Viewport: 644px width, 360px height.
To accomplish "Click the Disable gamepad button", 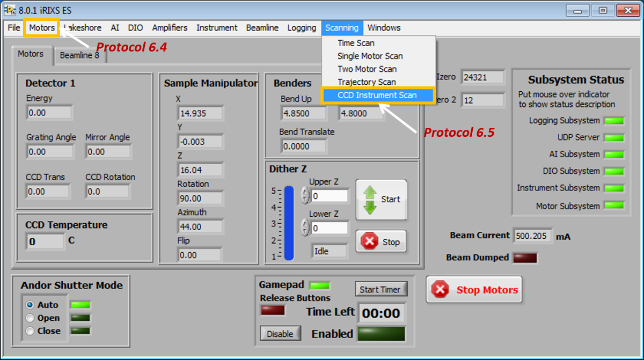I will click(280, 334).
